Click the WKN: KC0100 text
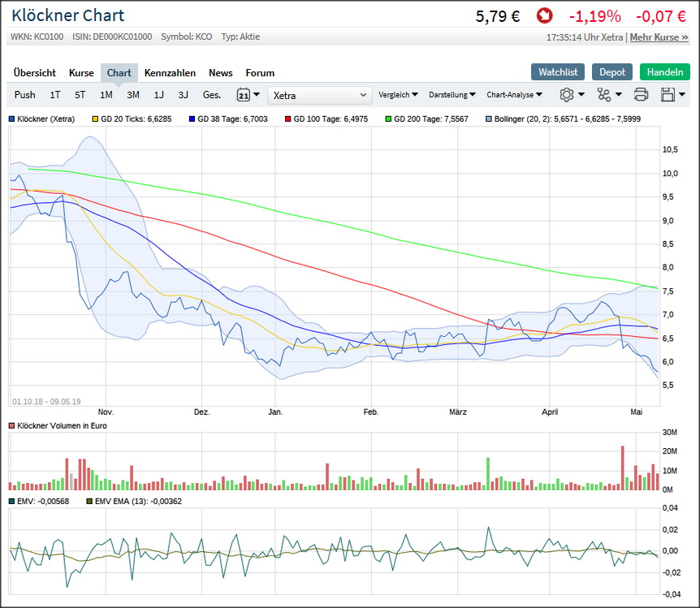 click(37, 37)
